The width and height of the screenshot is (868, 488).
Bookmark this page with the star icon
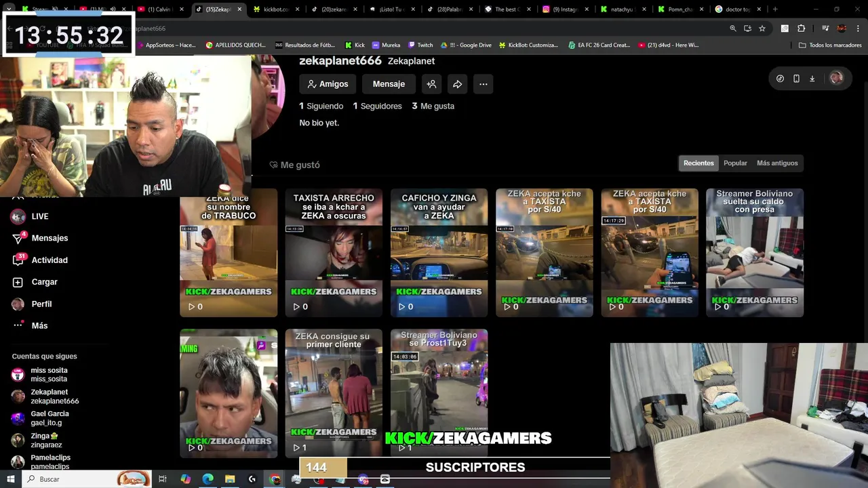click(x=762, y=28)
